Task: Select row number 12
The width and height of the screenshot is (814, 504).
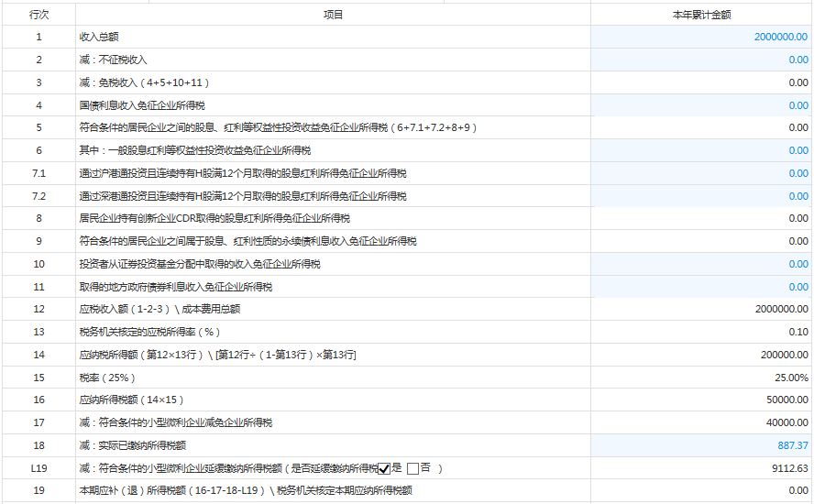Action: click(x=38, y=310)
